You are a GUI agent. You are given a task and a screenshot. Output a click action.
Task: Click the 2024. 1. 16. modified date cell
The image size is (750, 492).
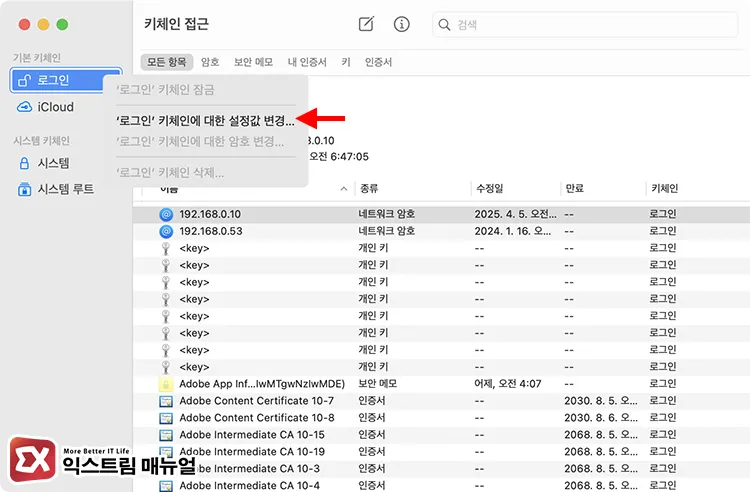[x=513, y=231]
